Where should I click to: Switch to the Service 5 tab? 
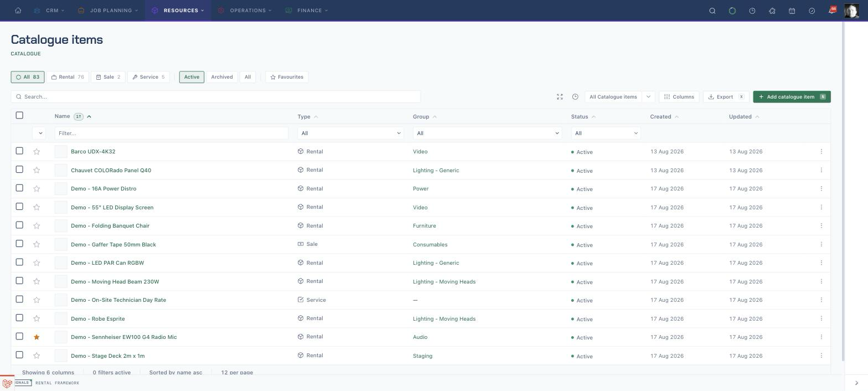pos(148,77)
